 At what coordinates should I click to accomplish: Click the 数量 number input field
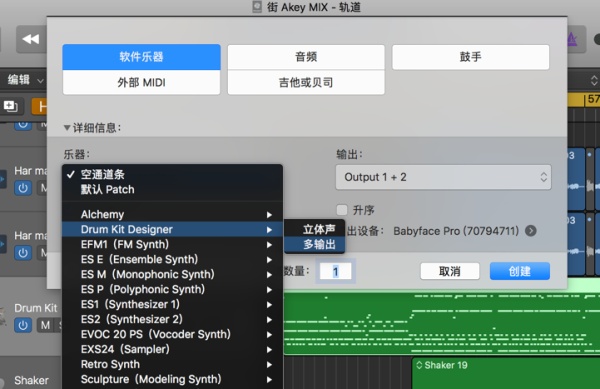click(336, 271)
